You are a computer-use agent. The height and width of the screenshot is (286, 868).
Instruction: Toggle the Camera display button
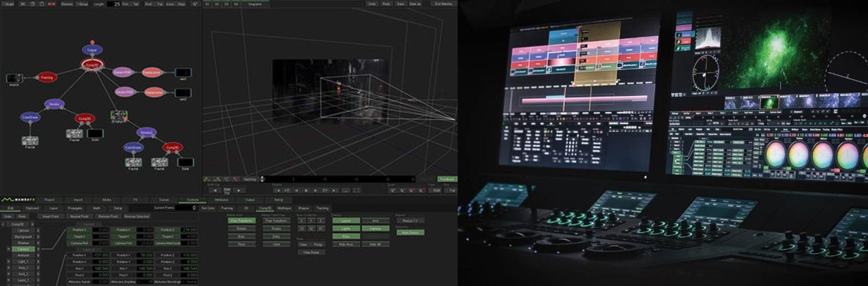click(376, 228)
